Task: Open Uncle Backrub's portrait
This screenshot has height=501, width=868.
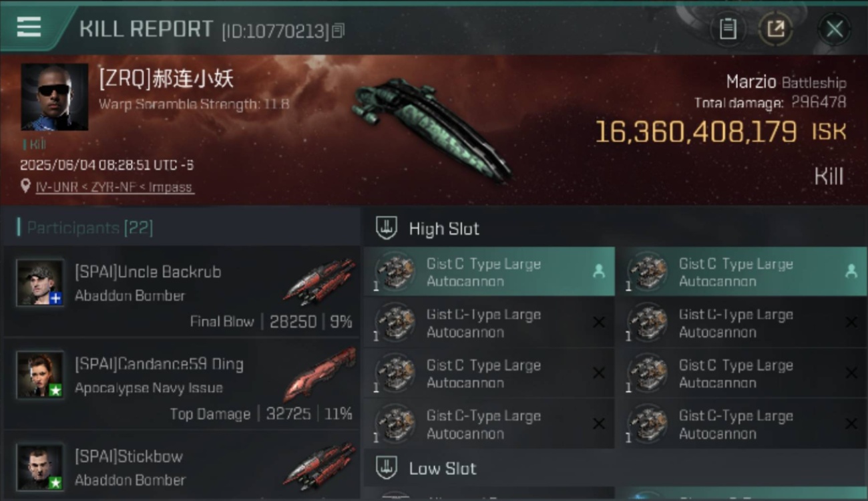Action: 40,283
